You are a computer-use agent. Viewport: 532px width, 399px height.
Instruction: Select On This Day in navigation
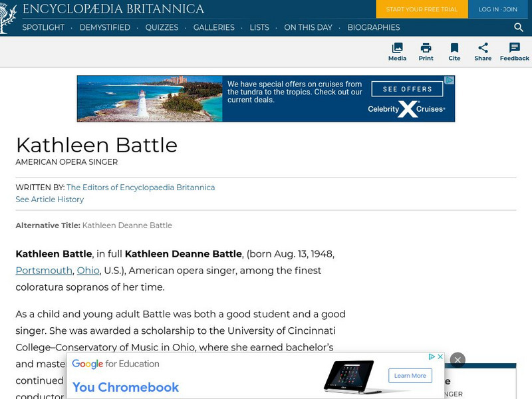pos(308,27)
